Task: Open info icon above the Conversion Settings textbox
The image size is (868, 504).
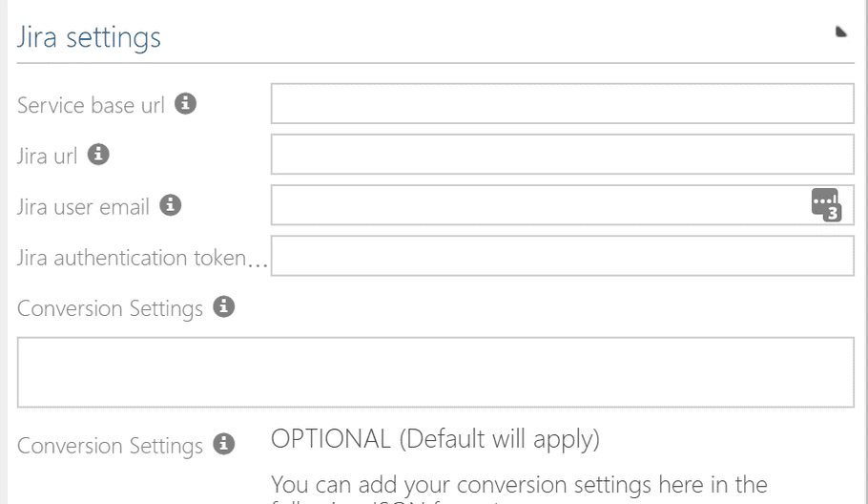Action: click(223, 306)
